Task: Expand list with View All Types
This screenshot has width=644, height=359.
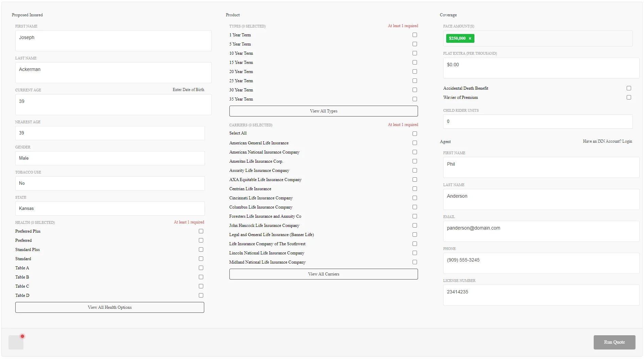Action: [323, 111]
